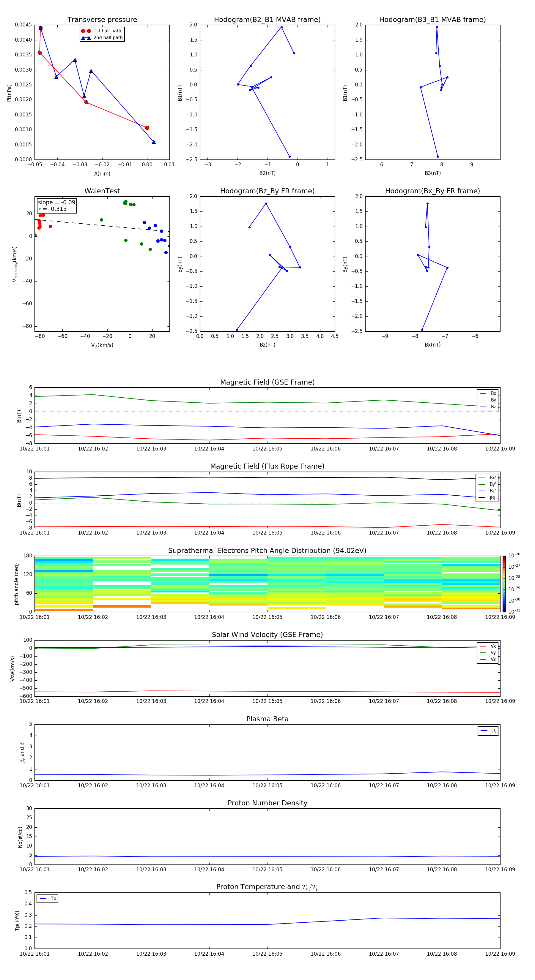535x980 pixels.
Task: Select the "2nd half path" legend entry
Action: (x=102, y=38)
